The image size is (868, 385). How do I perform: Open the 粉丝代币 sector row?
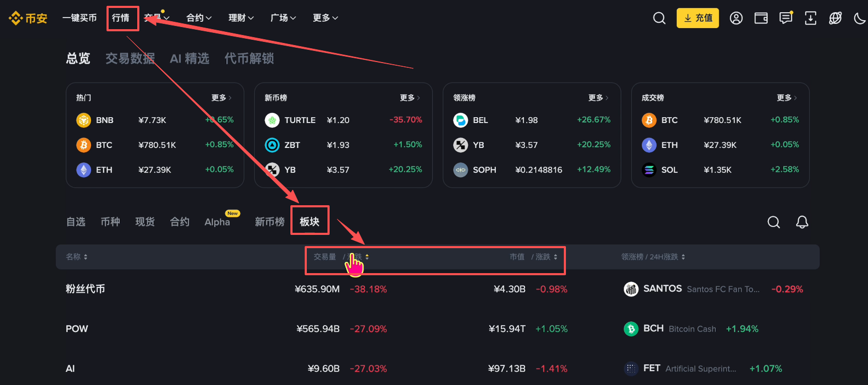85,289
